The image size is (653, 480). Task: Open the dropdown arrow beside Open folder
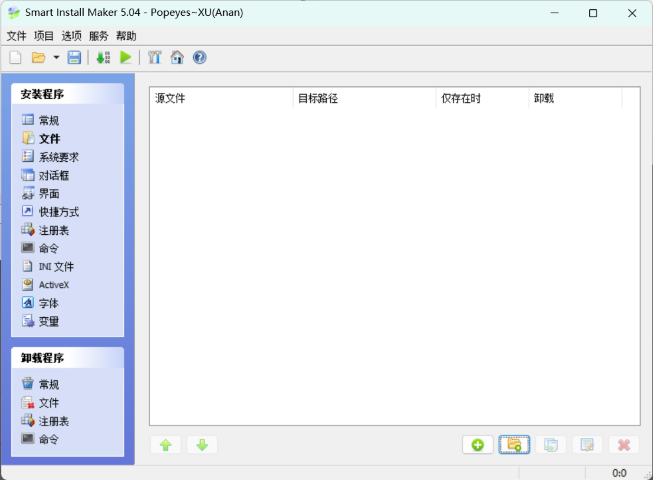click(56, 58)
